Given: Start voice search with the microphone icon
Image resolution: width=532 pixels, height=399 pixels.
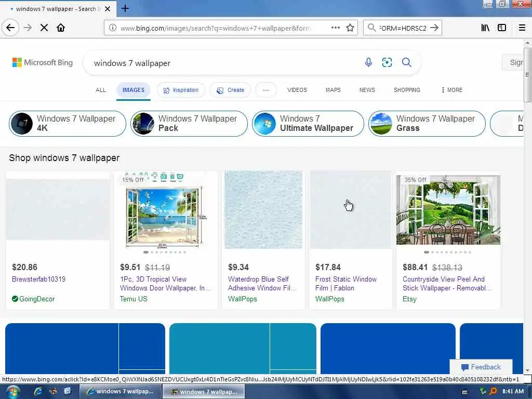Looking at the screenshot, I should coord(368,62).
